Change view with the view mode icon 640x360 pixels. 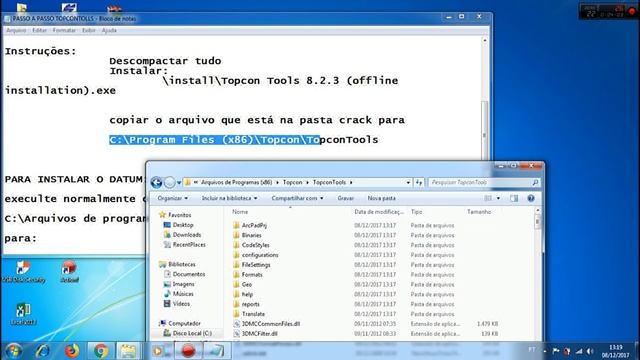tap(488, 198)
